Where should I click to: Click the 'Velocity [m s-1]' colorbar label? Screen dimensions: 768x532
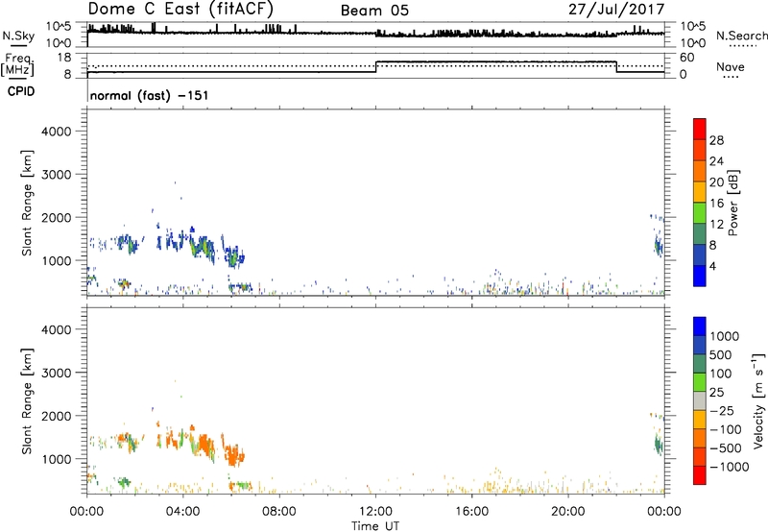[758, 400]
